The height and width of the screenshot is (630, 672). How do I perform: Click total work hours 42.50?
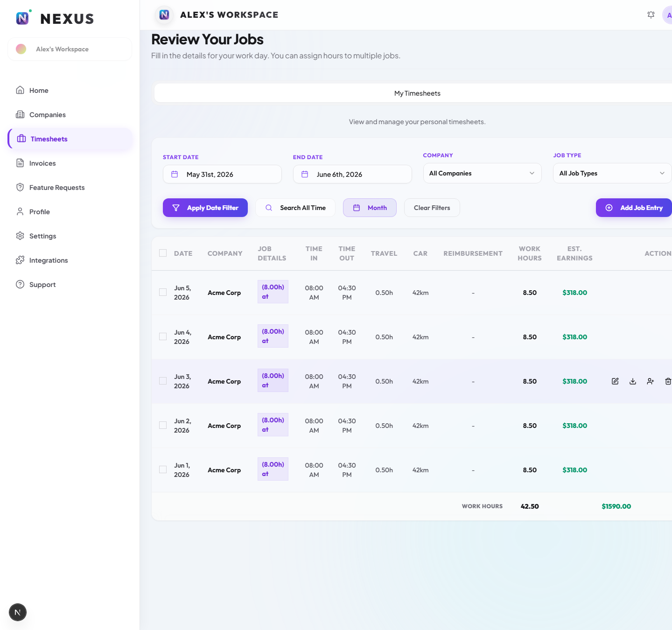pyautogui.click(x=530, y=506)
